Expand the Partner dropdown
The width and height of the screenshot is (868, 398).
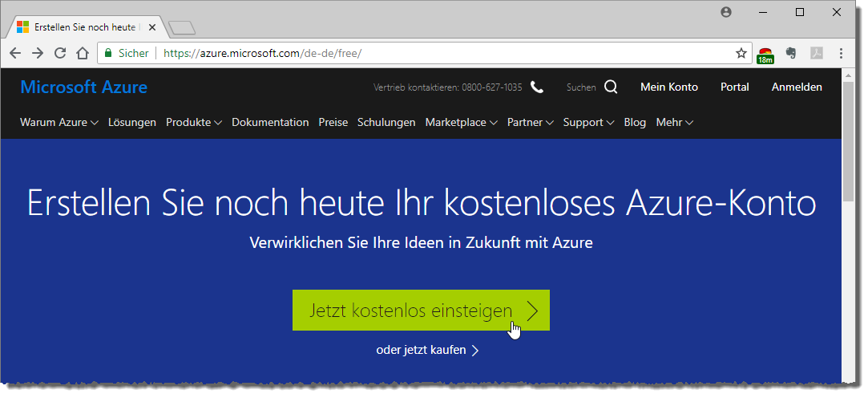(531, 123)
